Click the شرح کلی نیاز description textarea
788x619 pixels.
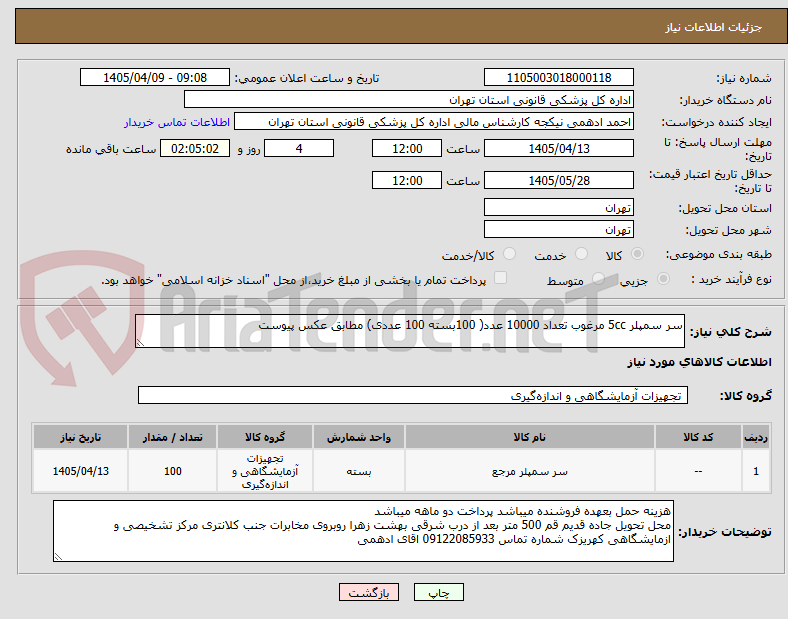[410, 331]
